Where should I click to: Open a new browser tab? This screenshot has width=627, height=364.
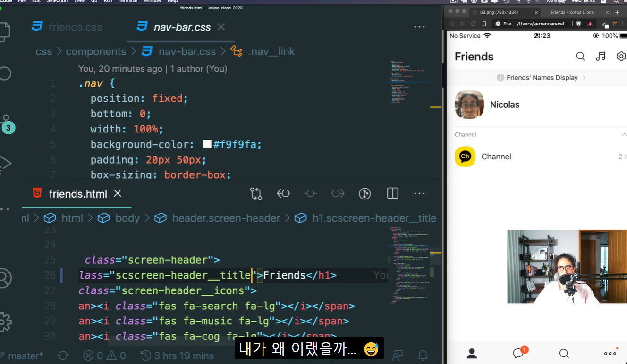coord(617,12)
